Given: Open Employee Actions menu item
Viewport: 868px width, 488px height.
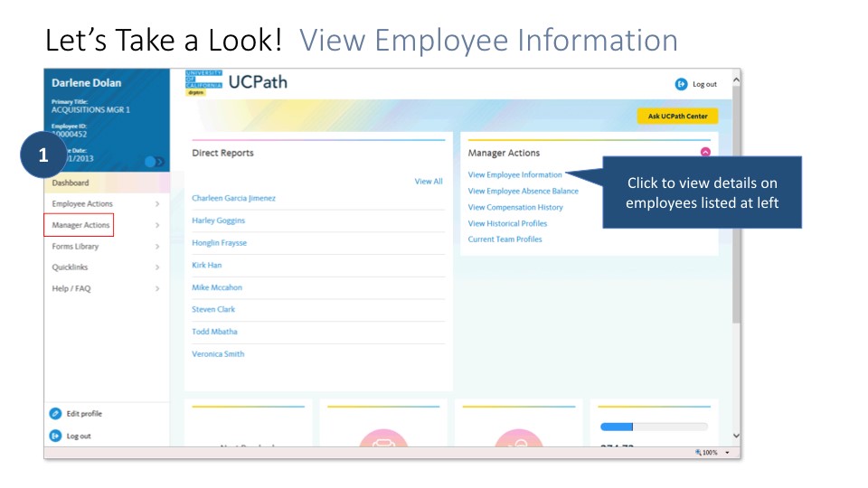Looking at the screenshot, I should 82,203.
